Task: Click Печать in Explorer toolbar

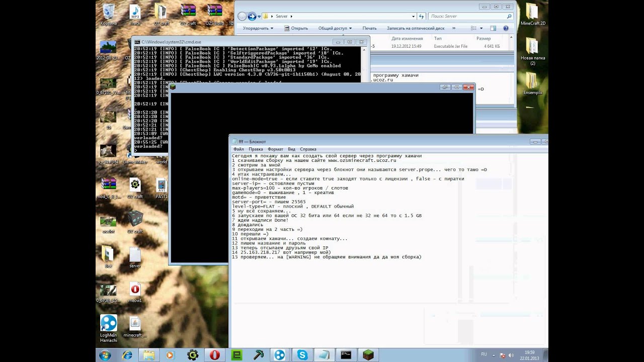Action: pyautogui.click(x=369, y=29)
